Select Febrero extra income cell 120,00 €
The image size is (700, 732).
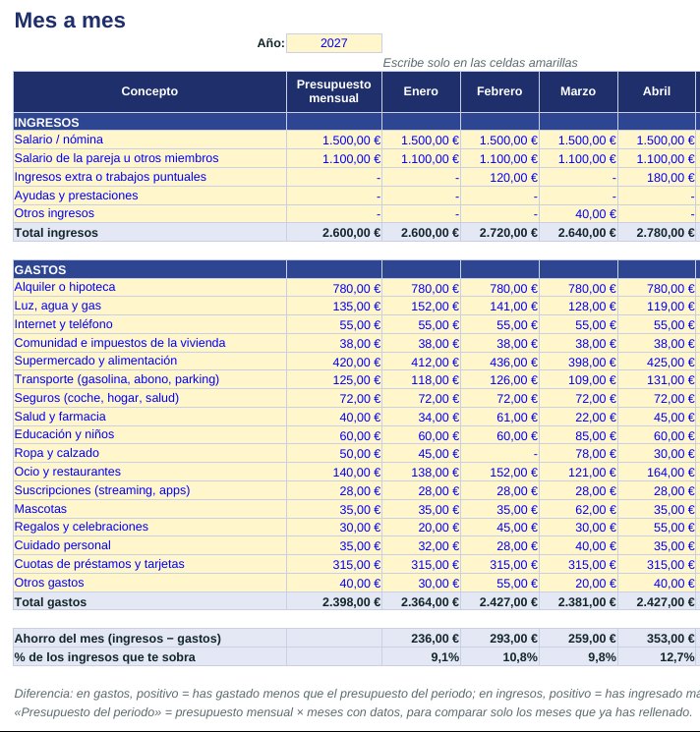499,178
